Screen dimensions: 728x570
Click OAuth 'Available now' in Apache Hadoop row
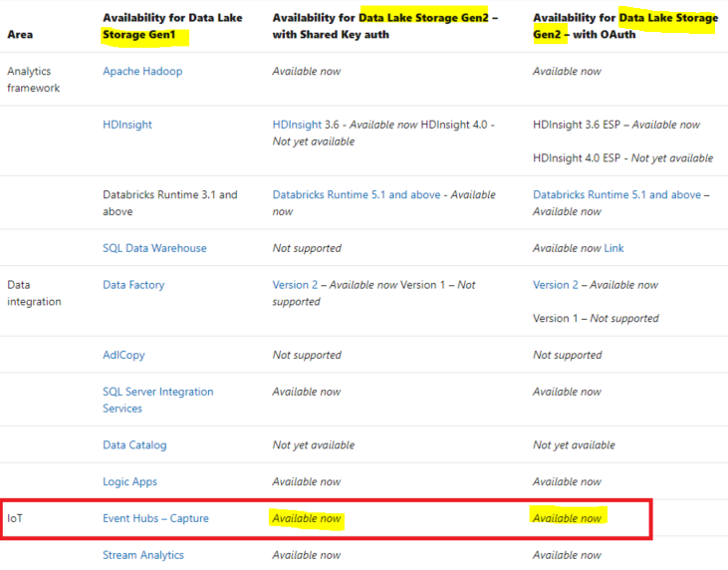(x=567, y=71)
